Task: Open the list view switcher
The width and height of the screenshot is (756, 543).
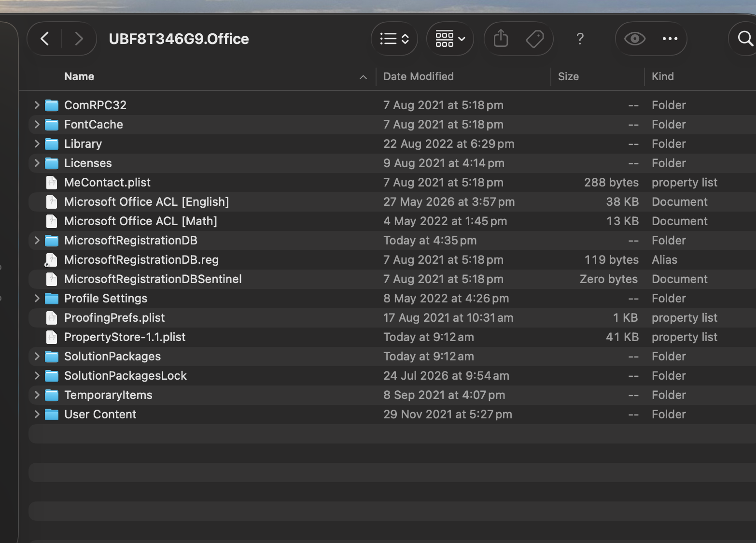Action: (394, 39)
